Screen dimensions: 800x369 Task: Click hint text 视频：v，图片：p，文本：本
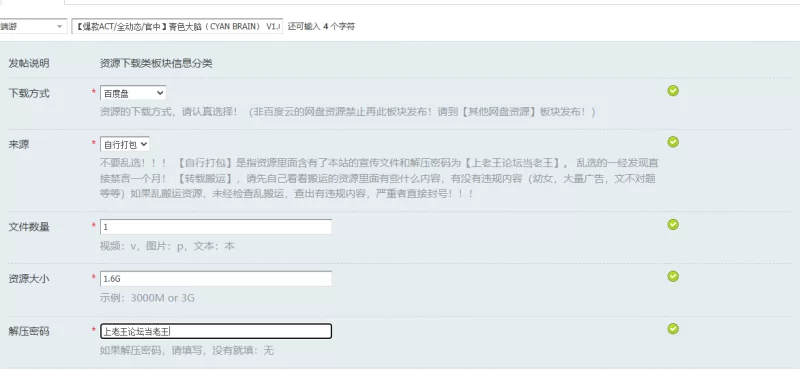(x=167, y=246)
